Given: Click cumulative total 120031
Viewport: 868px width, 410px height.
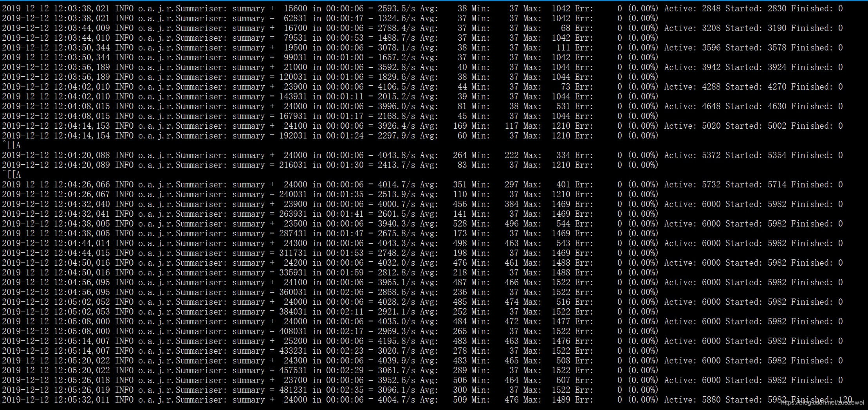Looking at the screenshot, I should (293, 77).
